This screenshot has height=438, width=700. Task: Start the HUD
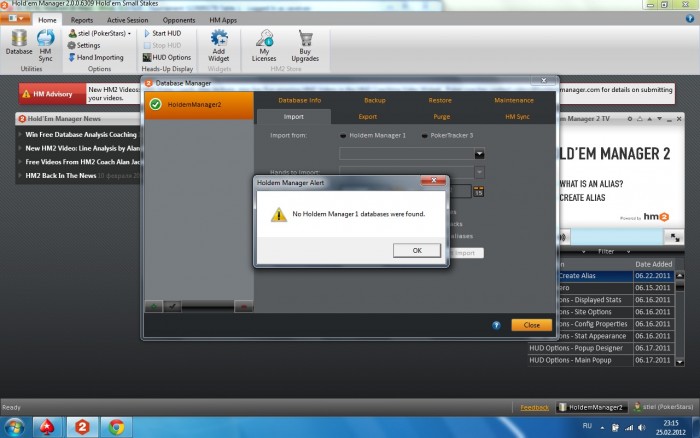(162, 33)
